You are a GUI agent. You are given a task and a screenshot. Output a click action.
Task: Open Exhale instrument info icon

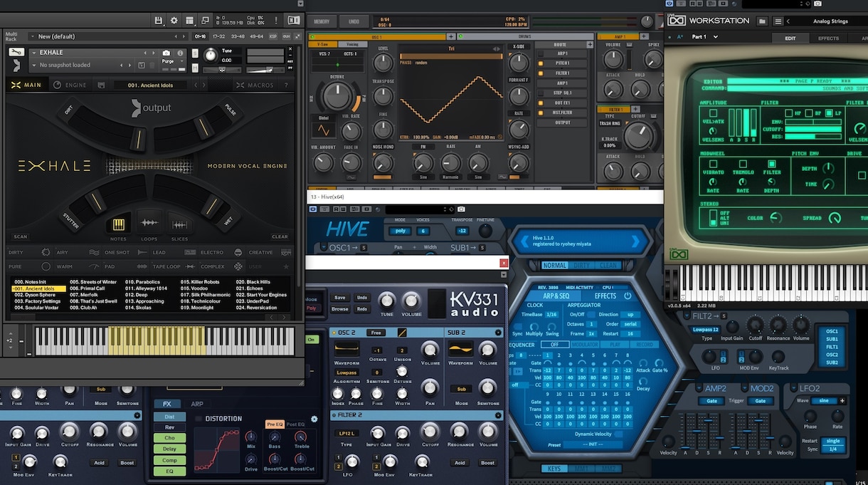(x=181, y=53)
